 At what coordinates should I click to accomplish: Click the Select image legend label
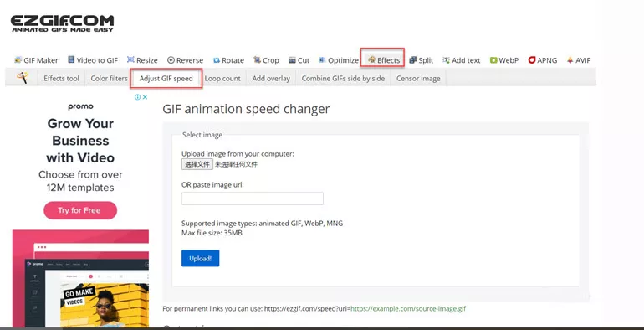[202, 135]
